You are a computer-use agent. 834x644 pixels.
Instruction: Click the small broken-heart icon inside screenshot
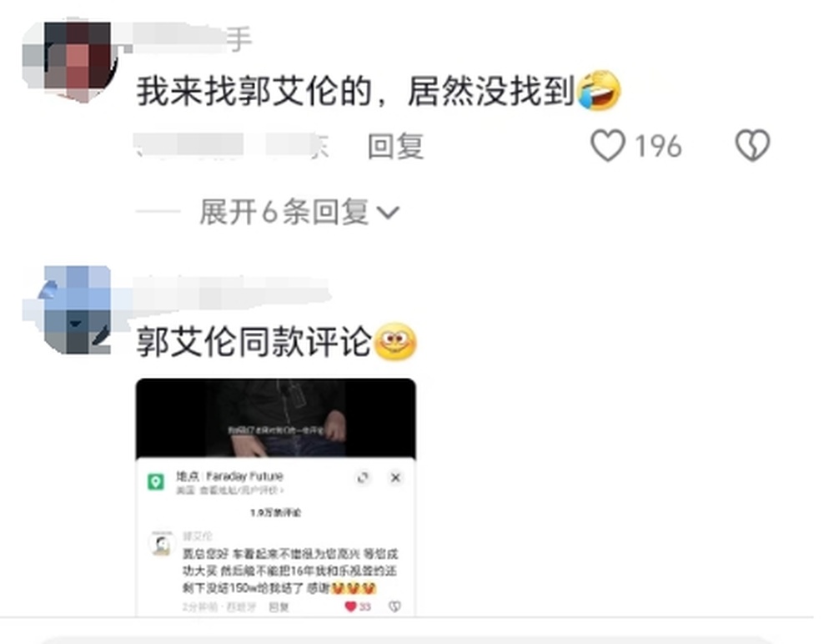(394, 606)
